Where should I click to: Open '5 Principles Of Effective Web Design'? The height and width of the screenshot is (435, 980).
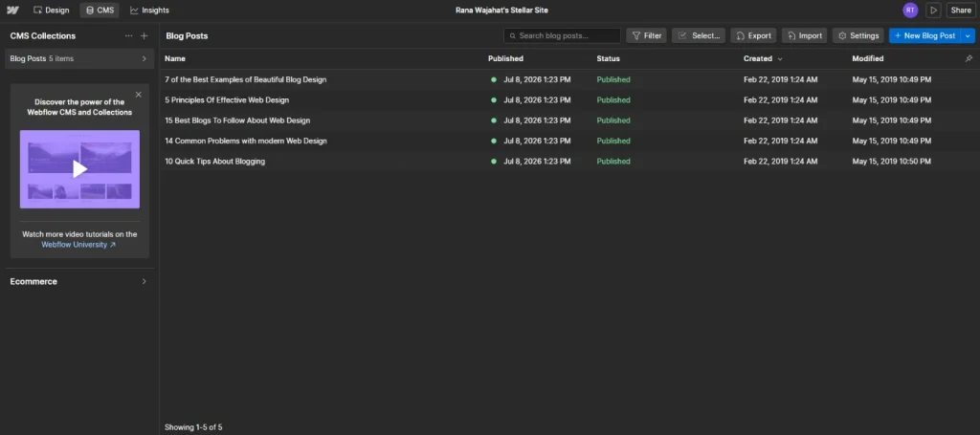227,99
